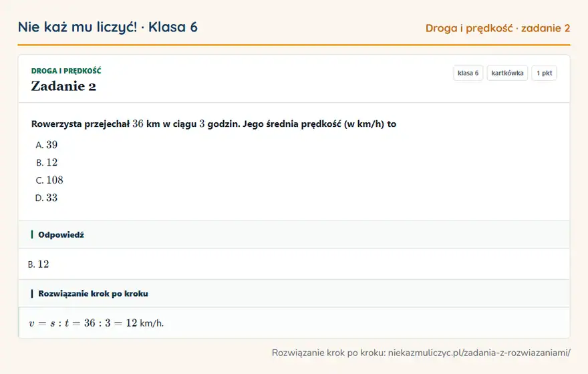588x374 pixels.
Task: Click the 'Zadanie 2' heading
Action: point(63,86)
